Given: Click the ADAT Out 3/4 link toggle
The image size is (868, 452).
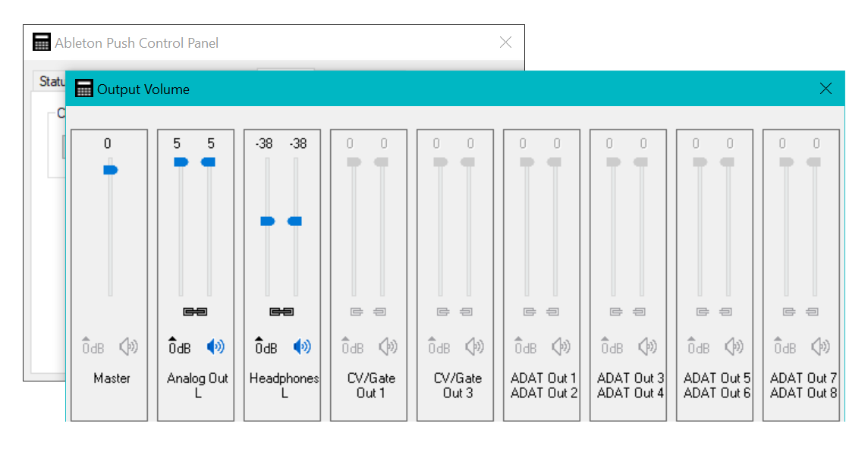Looking at the screenshot, I should pyautogui.click(x=627, y=312).
